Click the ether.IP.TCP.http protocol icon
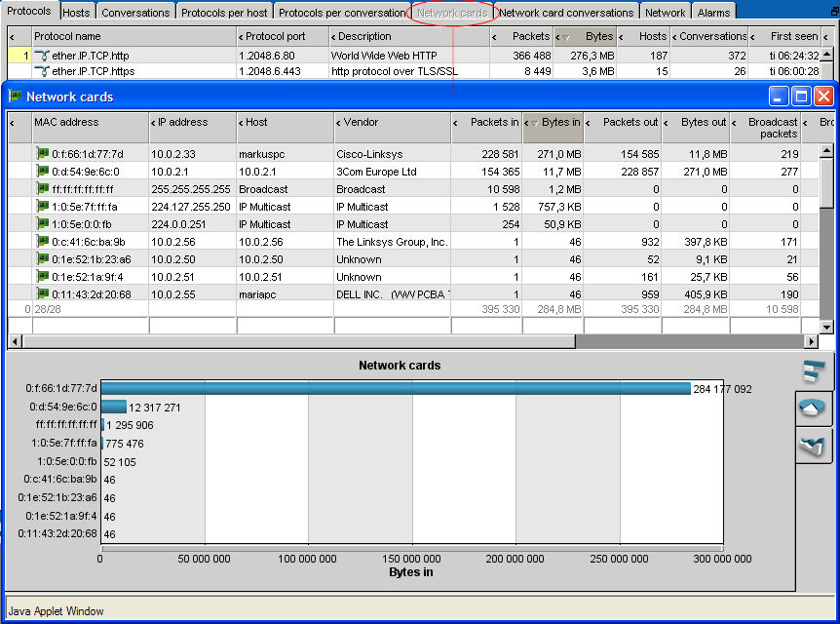Viewport: 840px width, 624px height. pyautogui.click(x=42, y=56)
